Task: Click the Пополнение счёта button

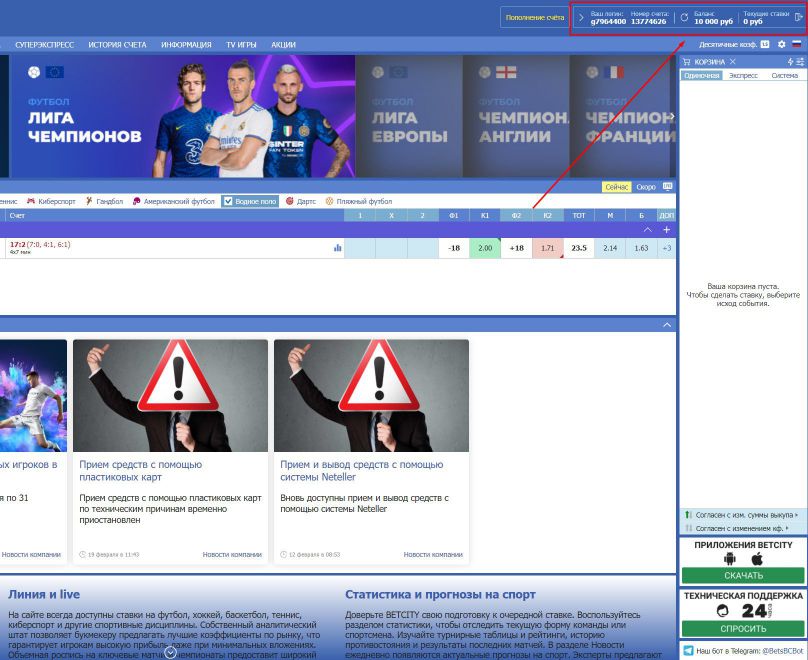Action: click(534, 17)
